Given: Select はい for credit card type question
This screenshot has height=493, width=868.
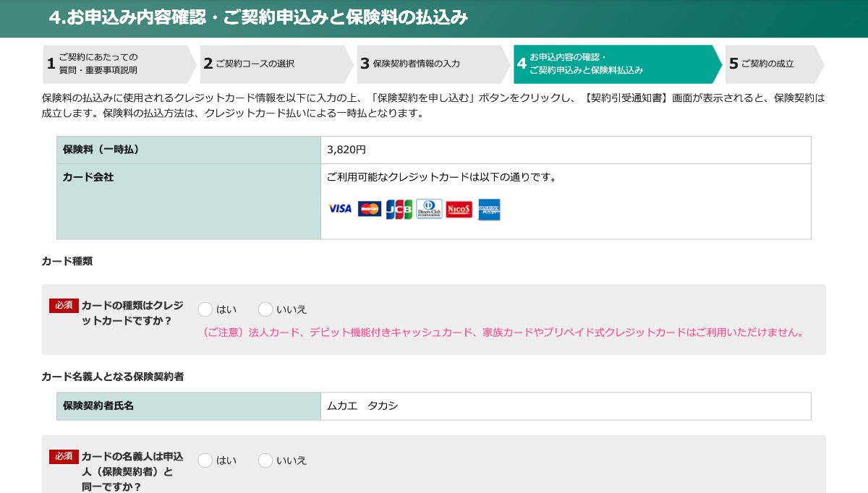Looking at the screenshot, I should (x=205, y=309).
